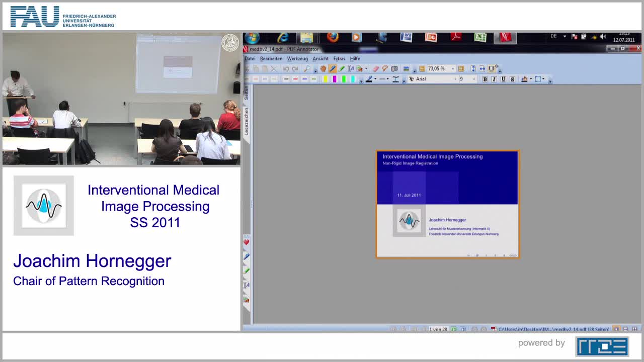Launch Firefox from the taskbar
Screen dimensions: 644x362
pos(333,37)
